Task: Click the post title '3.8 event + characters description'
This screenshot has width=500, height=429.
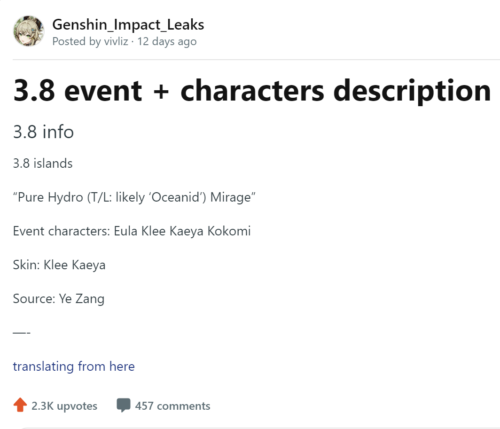Action: tap(252, 91)
